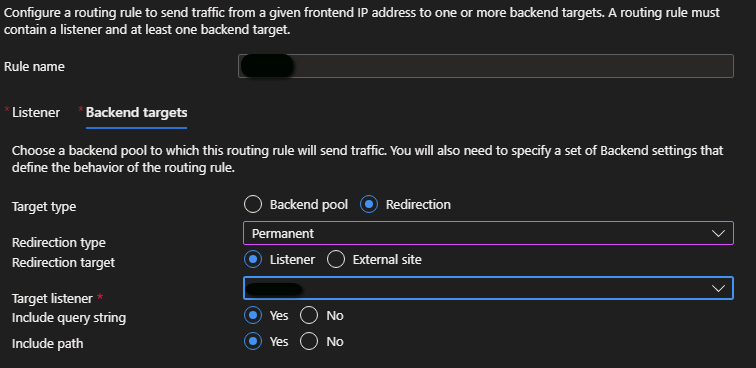The image size is (756, 368).
Task: Click the chevron arrow on Target listener
Action: click(x=718, y=288)
